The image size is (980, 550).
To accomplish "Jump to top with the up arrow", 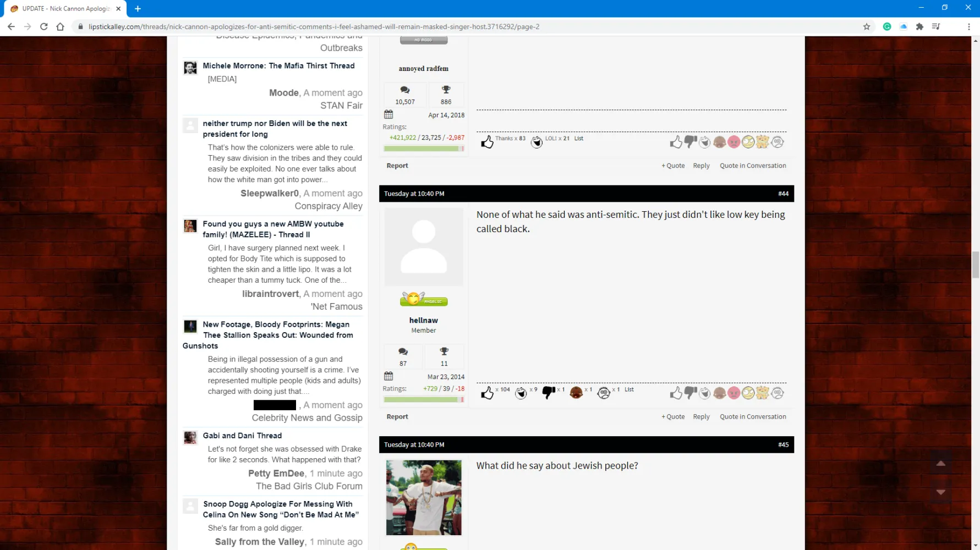I will (940, 464).
